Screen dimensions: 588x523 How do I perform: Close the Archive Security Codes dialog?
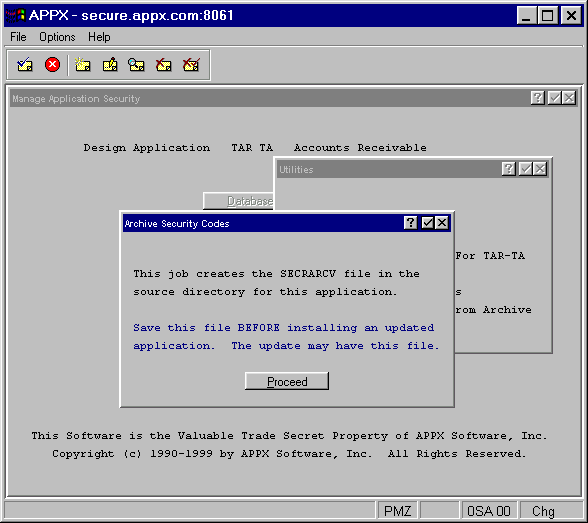pos(442,223)
